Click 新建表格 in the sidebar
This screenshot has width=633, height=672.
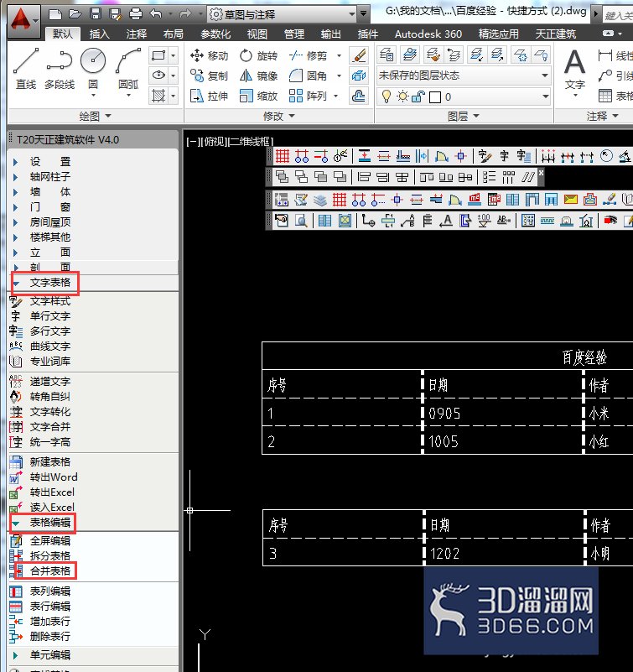click(x=50, y=462)
